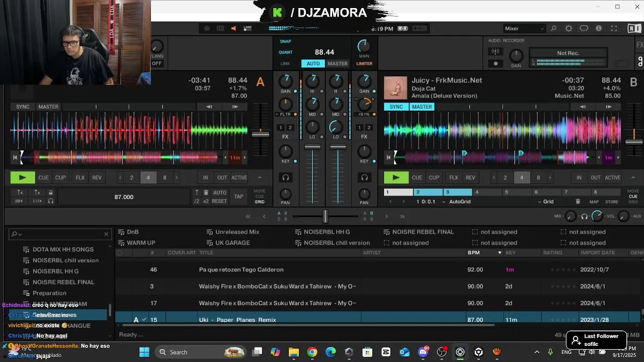Screen dimensions: 644x362
Task: Set loop IN point on deck B
Action: point(579,177)
